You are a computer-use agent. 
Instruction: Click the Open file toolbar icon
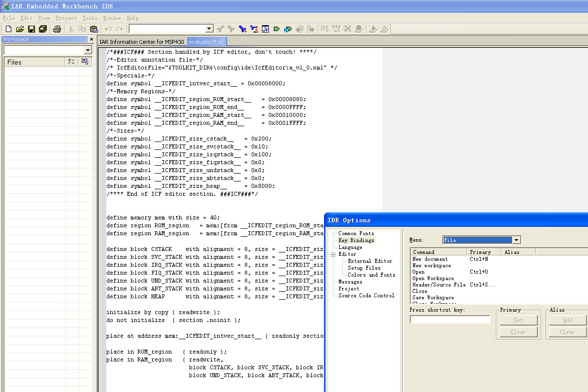tap(20, 29)
